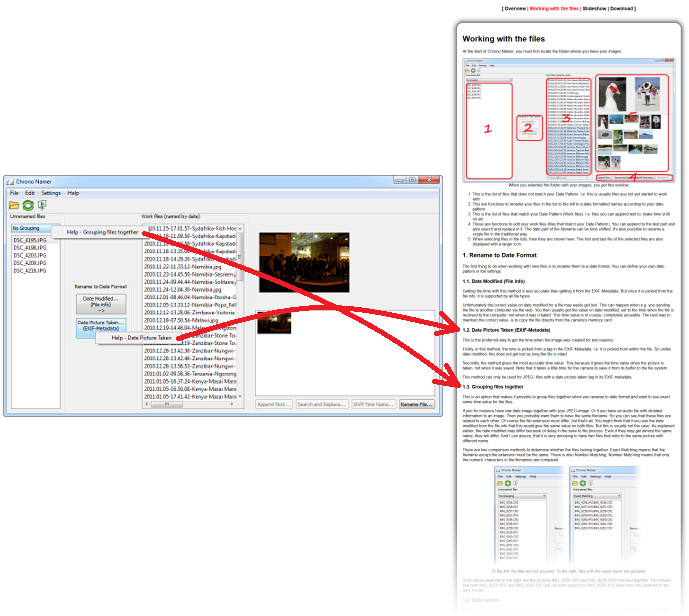
Task: Click the green refresh toolbar icon
Action: tap(28, 205)
